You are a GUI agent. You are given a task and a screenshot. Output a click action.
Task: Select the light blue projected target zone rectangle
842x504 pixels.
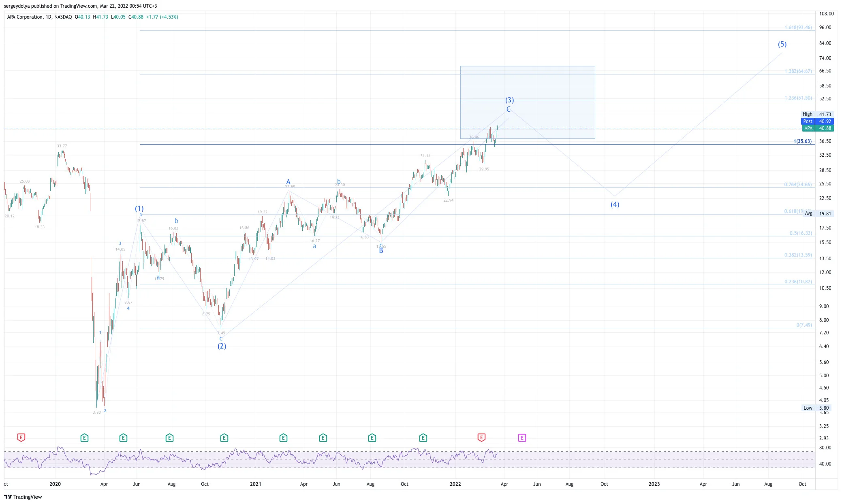click(x=528, y=102)
